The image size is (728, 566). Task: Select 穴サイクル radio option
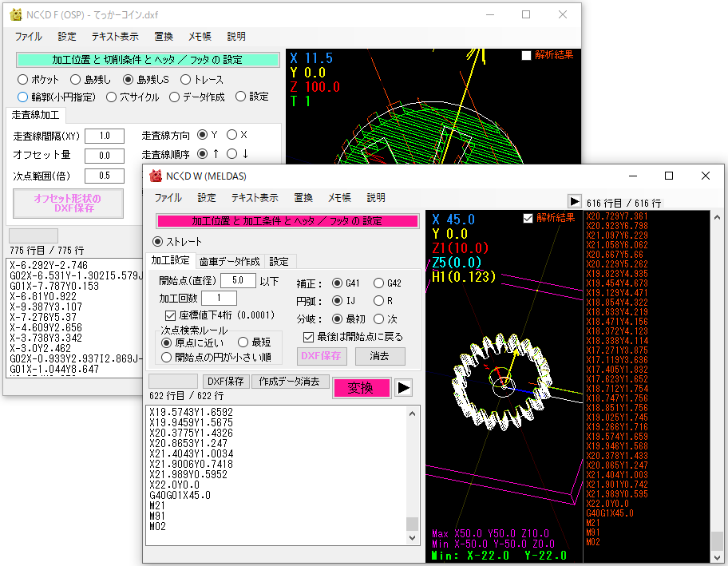tap(111, 97)
